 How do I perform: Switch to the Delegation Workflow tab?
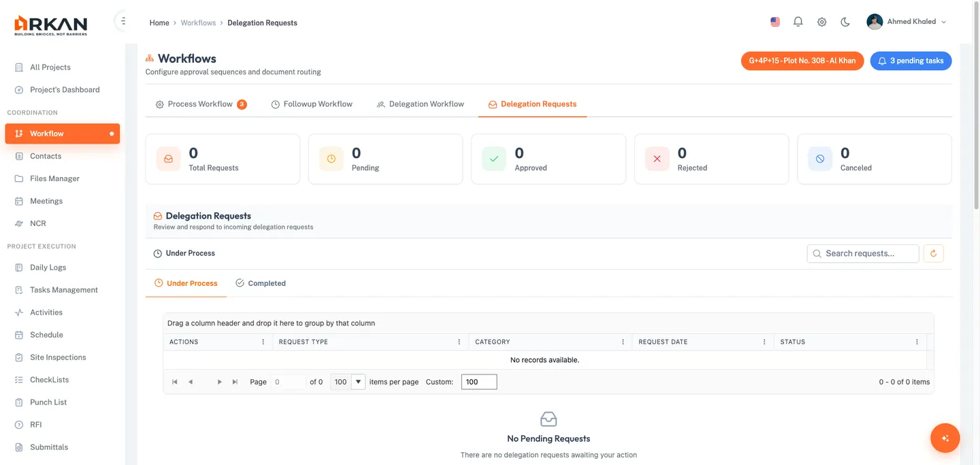point(420,104)
